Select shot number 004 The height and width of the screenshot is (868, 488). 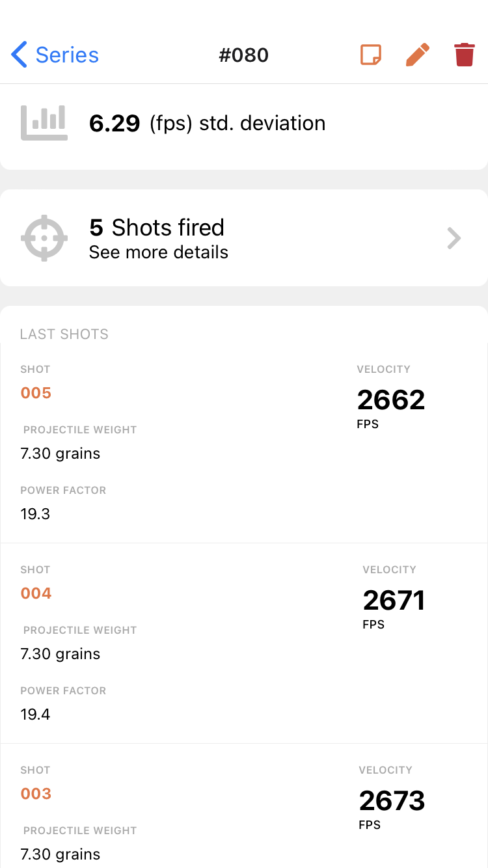(36, 593)
